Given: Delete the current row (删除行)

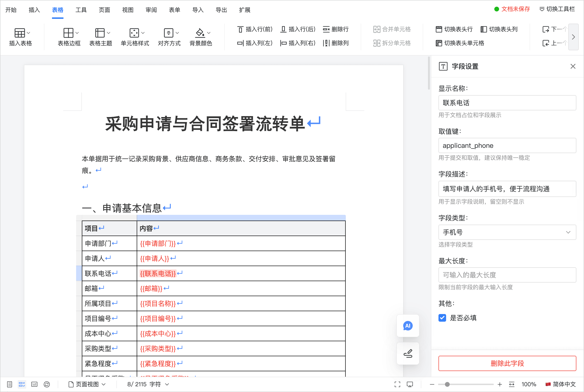Looking at the screenshot, I should click(336, 29).
